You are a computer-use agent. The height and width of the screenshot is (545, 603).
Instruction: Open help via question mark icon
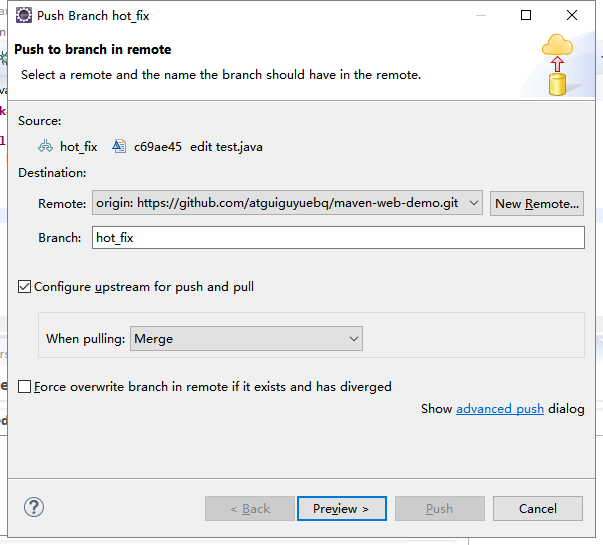click(34, 507)
